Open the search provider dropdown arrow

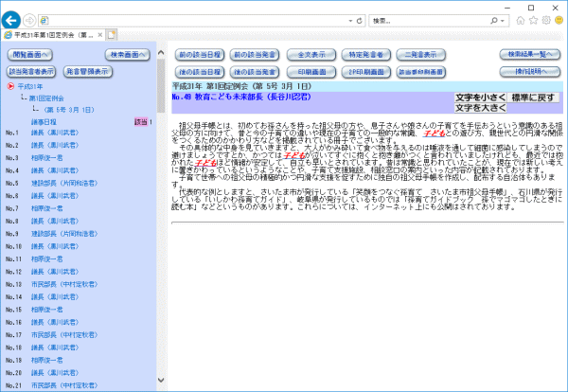(502, 21)
